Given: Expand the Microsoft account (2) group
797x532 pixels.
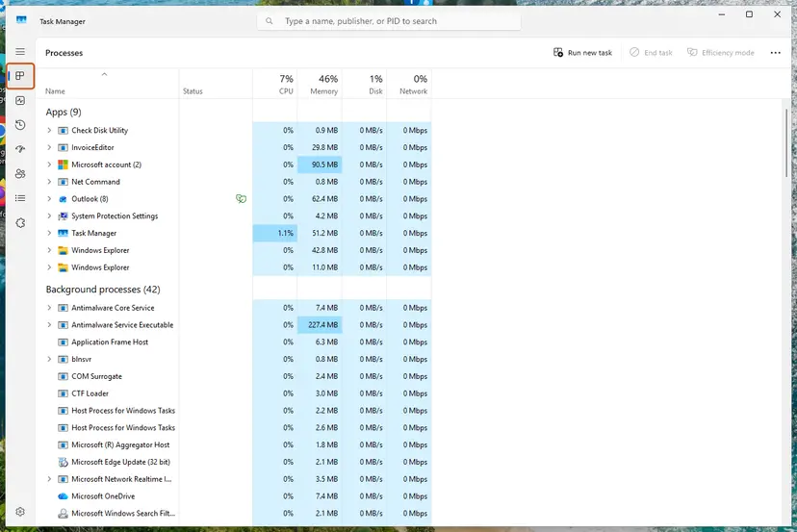Looking at the screenshot, I should pos(49,165).
